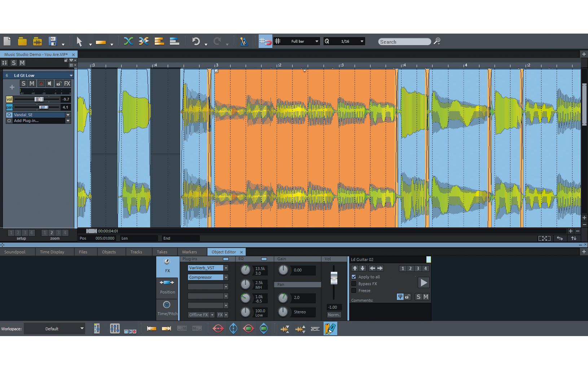This screenshot has height=370, width=588.
Task: Open the 1/16 quantize dropdown
Action: (x=362, y=42)
